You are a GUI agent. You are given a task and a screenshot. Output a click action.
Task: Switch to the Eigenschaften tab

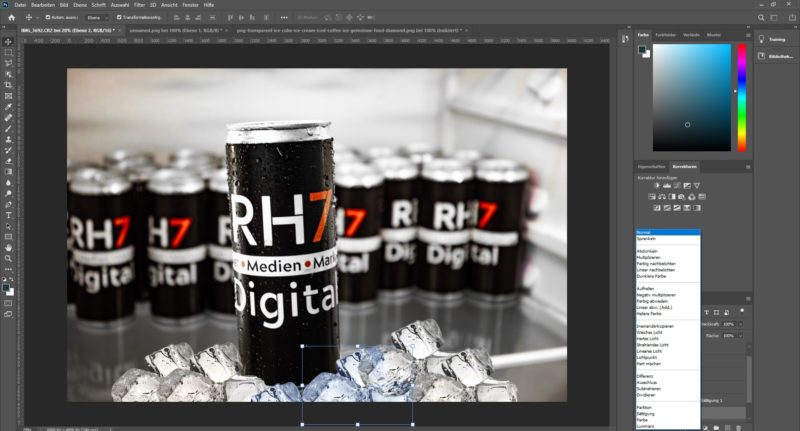(652, 167)
